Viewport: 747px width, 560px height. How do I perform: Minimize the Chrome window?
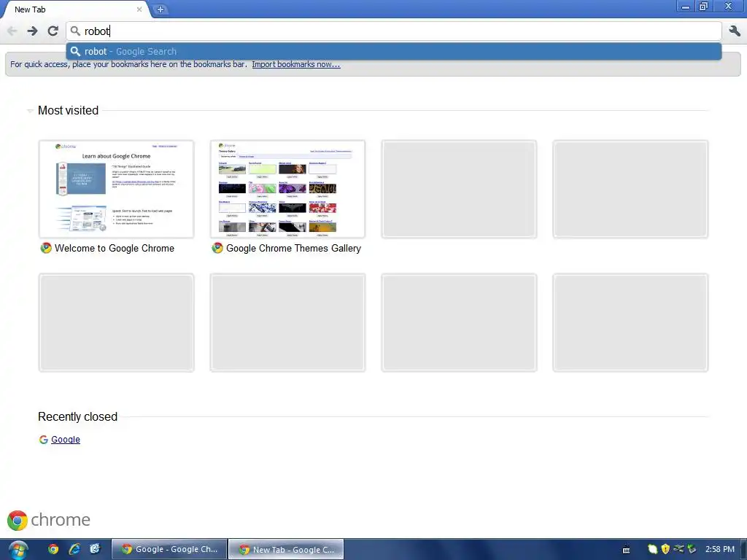coord(685,7)
